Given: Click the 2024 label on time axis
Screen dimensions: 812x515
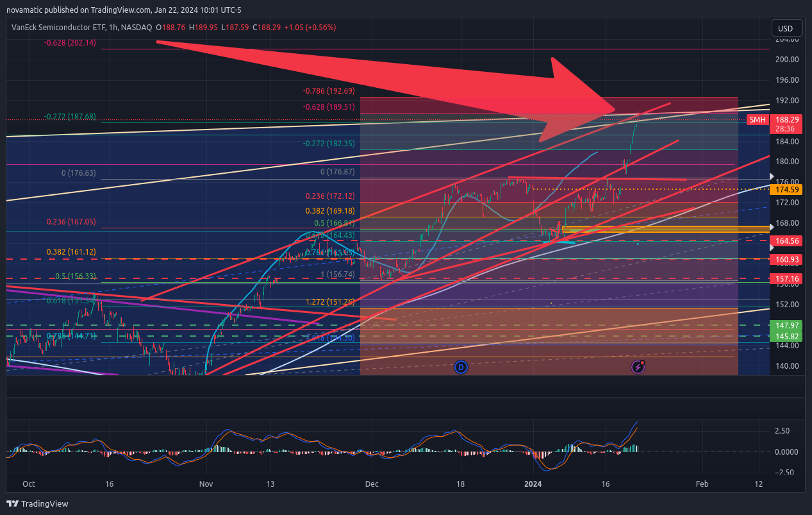Looking at the screenshot, I should pyautogui.click(x=533, y=484).
